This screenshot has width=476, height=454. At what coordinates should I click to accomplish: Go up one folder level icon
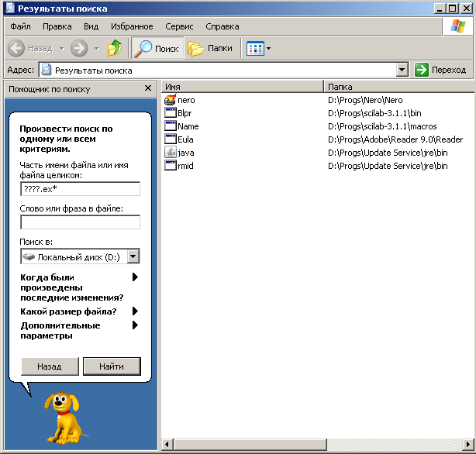coord(115,48)
